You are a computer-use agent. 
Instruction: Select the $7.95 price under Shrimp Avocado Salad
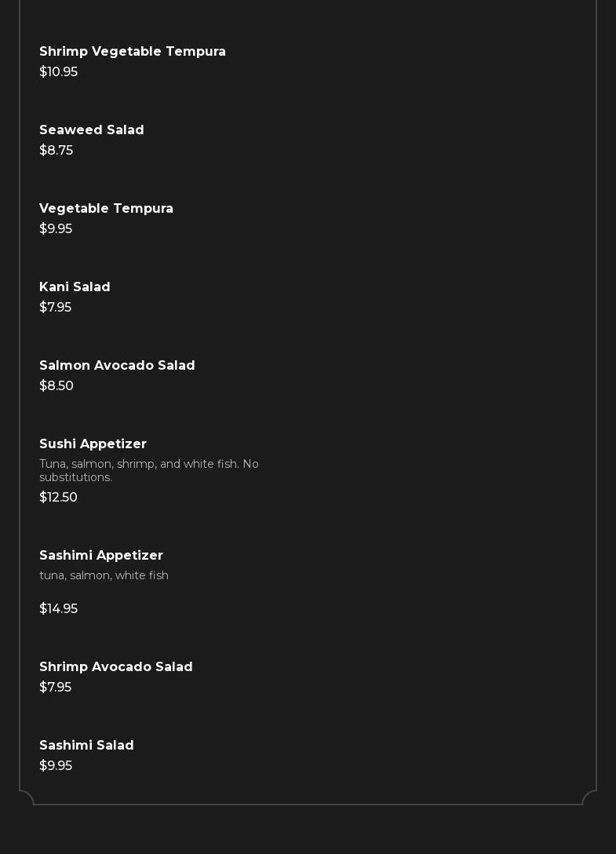[x=55, y=688]
